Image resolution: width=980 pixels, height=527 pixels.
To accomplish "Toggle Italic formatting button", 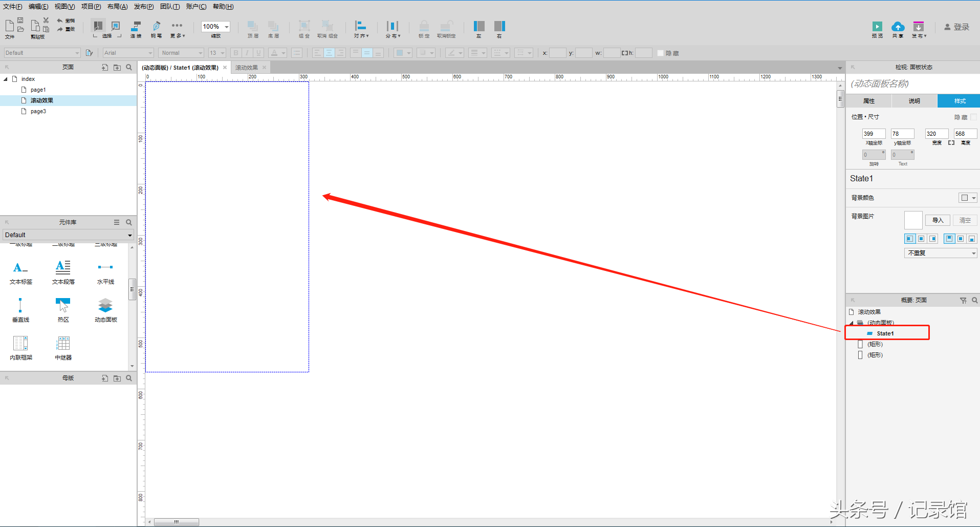I will click(x=247, y=53).
